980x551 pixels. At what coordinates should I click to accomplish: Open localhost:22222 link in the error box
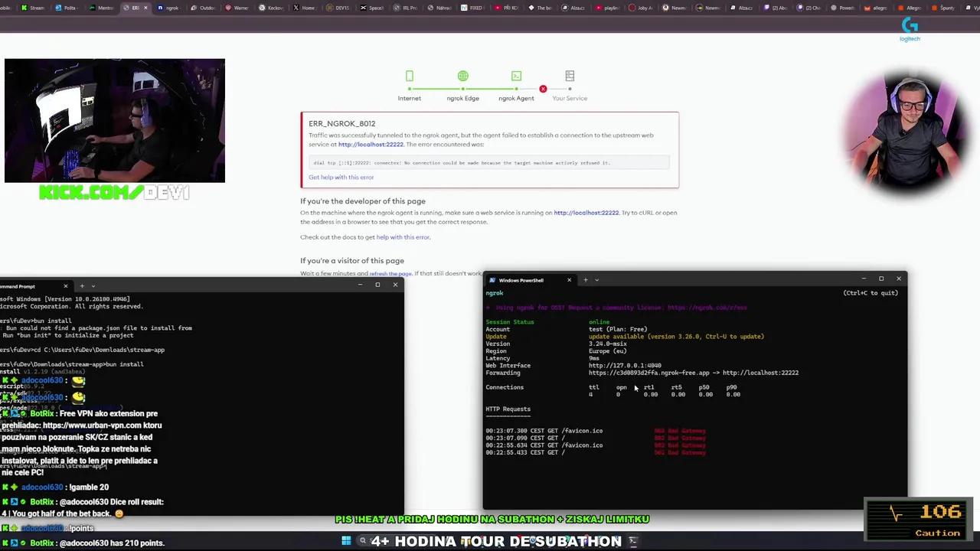371,144
